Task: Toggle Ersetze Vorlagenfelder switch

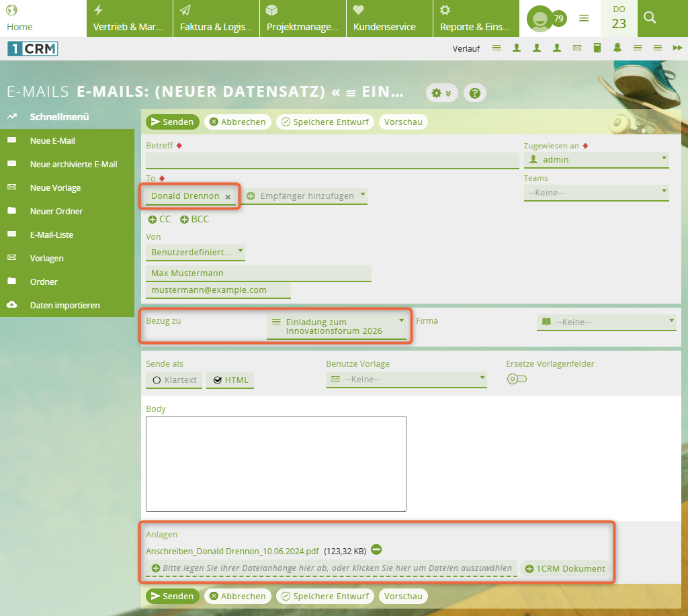Action: point(517,379)
